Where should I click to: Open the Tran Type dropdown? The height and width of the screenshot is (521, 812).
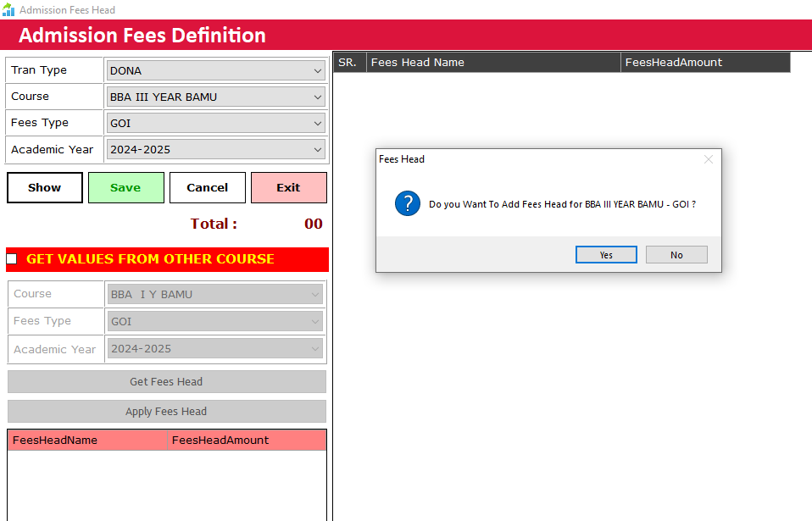coord(215,70)
